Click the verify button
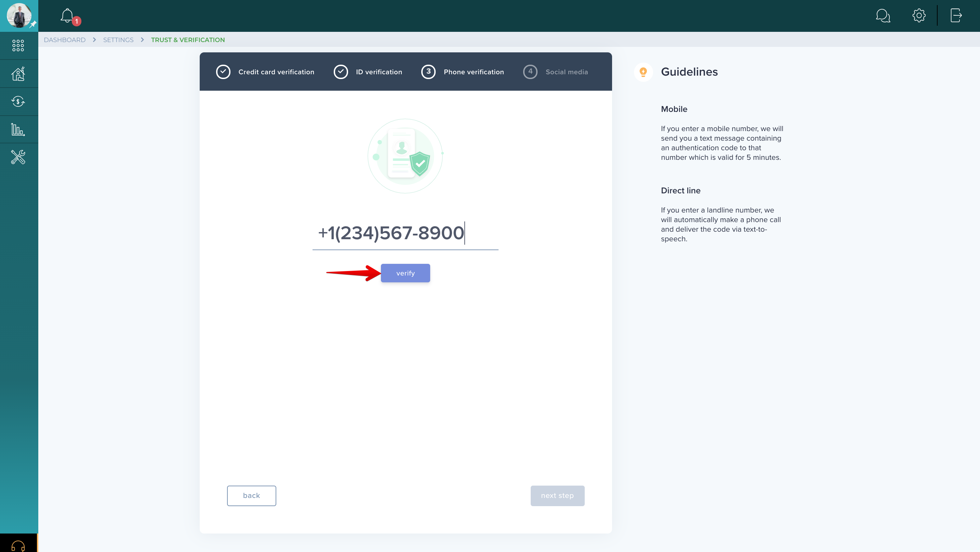 pos(405,273)
